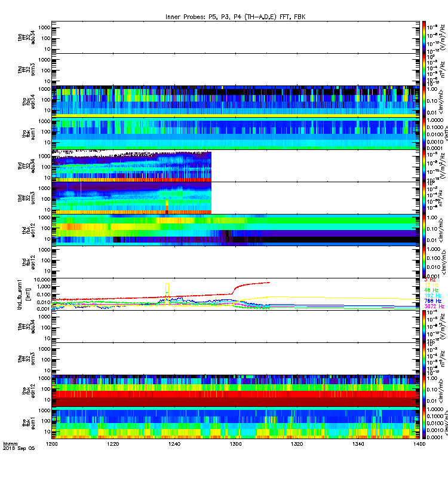448x478 pixels.
Task: Click the 'hhmm' time format label
Action: coord(10,444)
